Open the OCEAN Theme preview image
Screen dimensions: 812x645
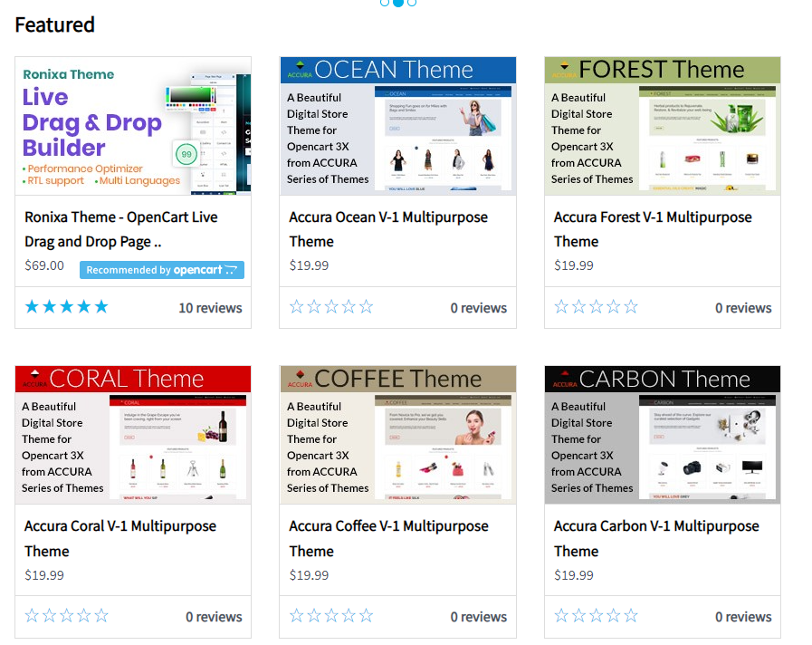pyautogui.click(x=397, y=126)
